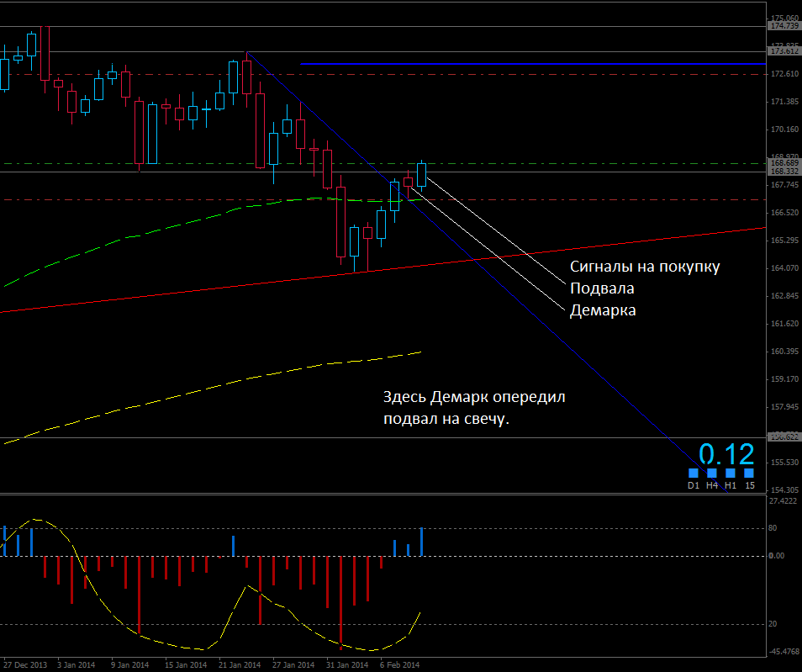
Task: Click the 168.689 price tag
Action: point(784,163)
